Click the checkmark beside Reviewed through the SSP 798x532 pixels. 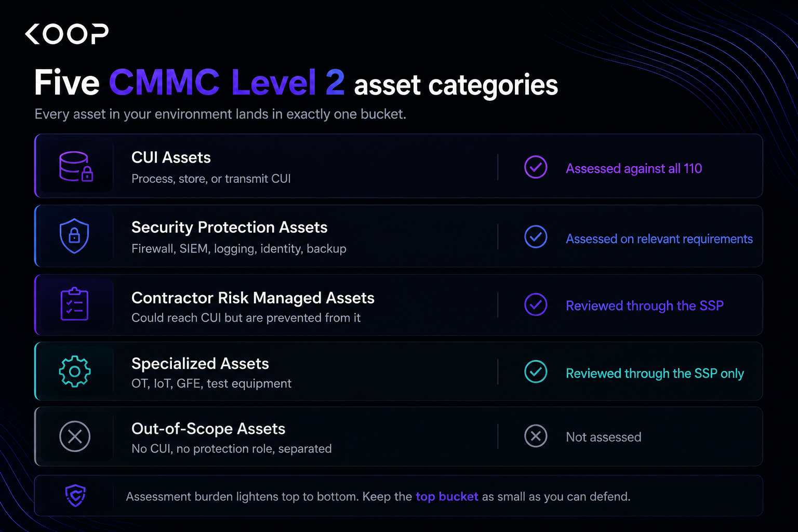pyautogui.click(x=536, y=304)
